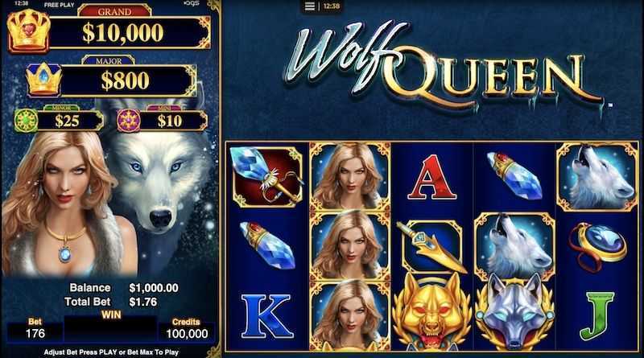
Task: Click the Wolf Queen title logo
Action: [x=444, y=66]
